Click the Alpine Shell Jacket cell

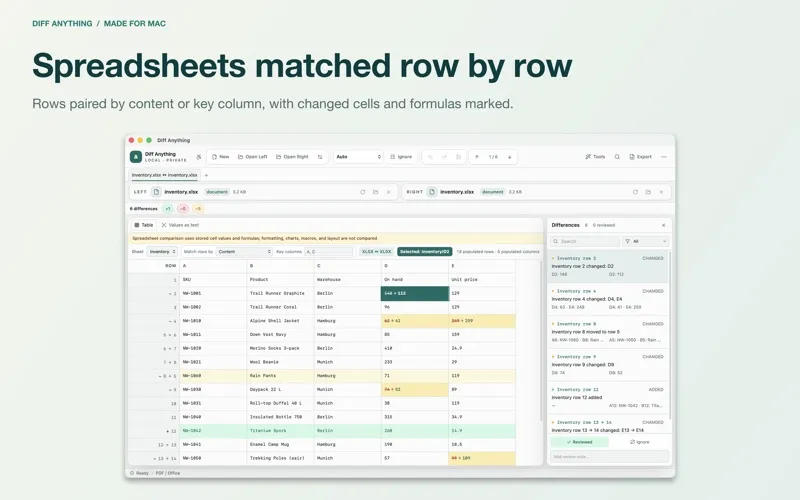(280, 321)
